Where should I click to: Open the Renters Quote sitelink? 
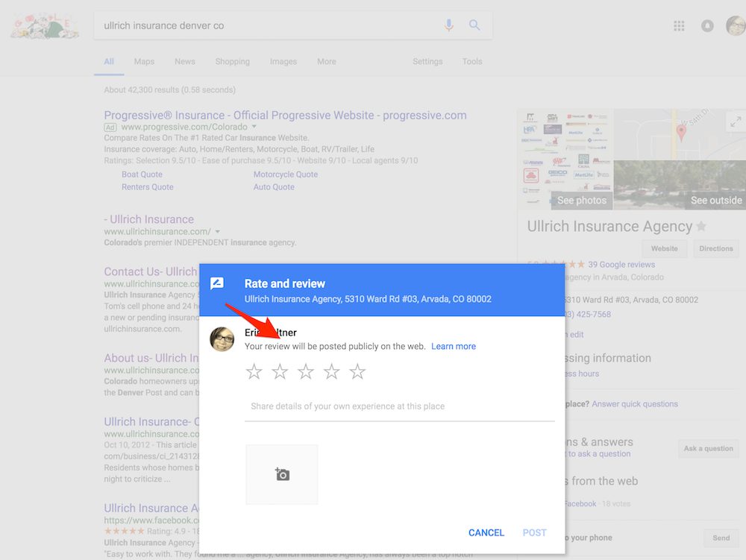tap(148, 187)
